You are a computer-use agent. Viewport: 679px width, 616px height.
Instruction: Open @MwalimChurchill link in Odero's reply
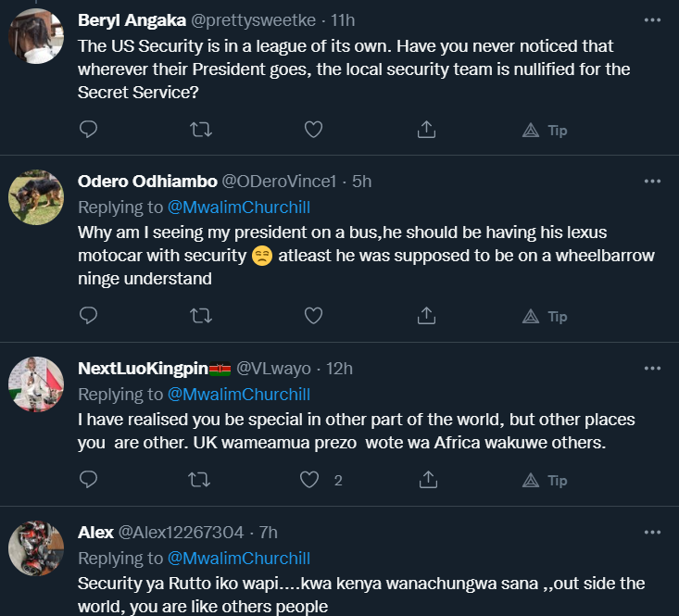(x=238, y=207)
